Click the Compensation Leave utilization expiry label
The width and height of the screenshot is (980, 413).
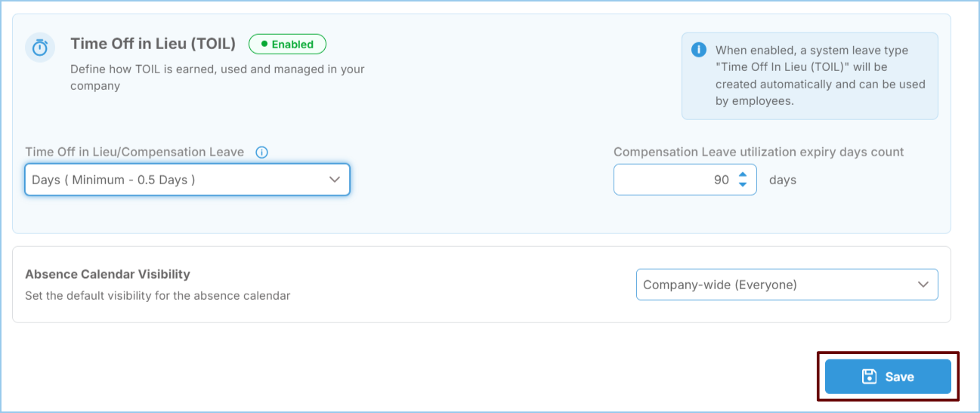[759, 152]
